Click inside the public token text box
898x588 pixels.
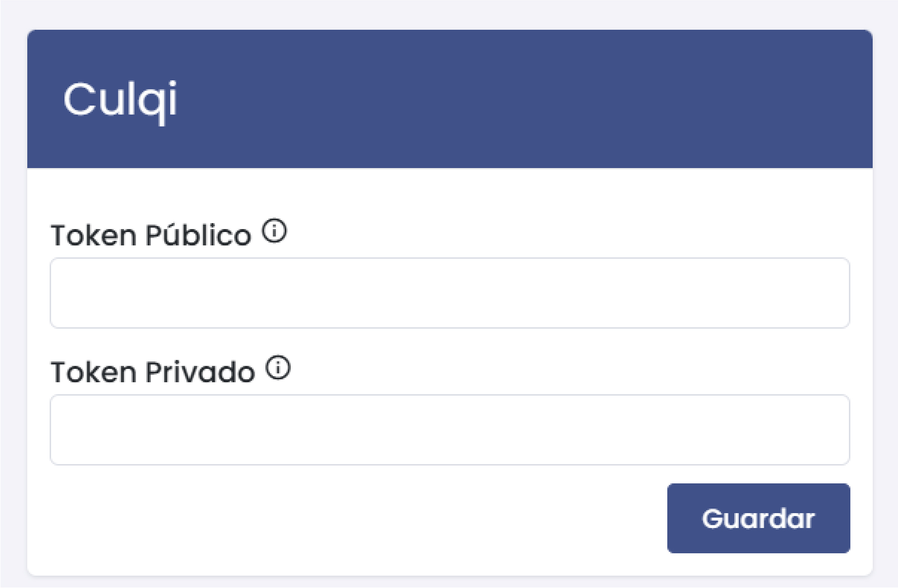coord(449,293)
